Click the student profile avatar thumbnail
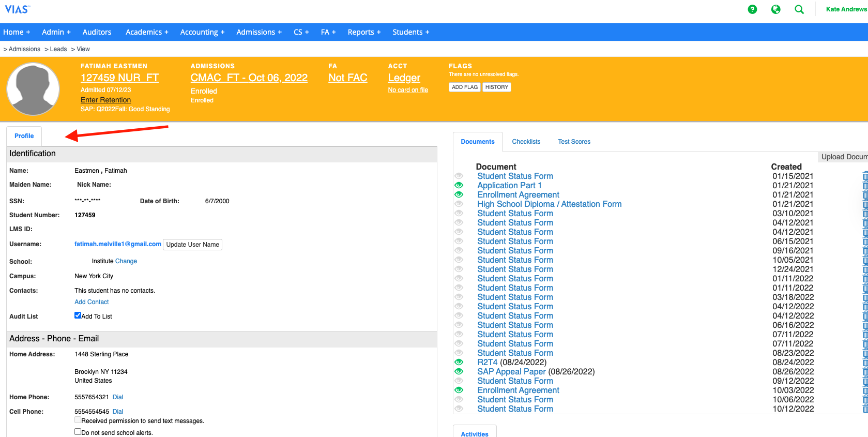This screenshot has width=868, height=437. [33, 89]
